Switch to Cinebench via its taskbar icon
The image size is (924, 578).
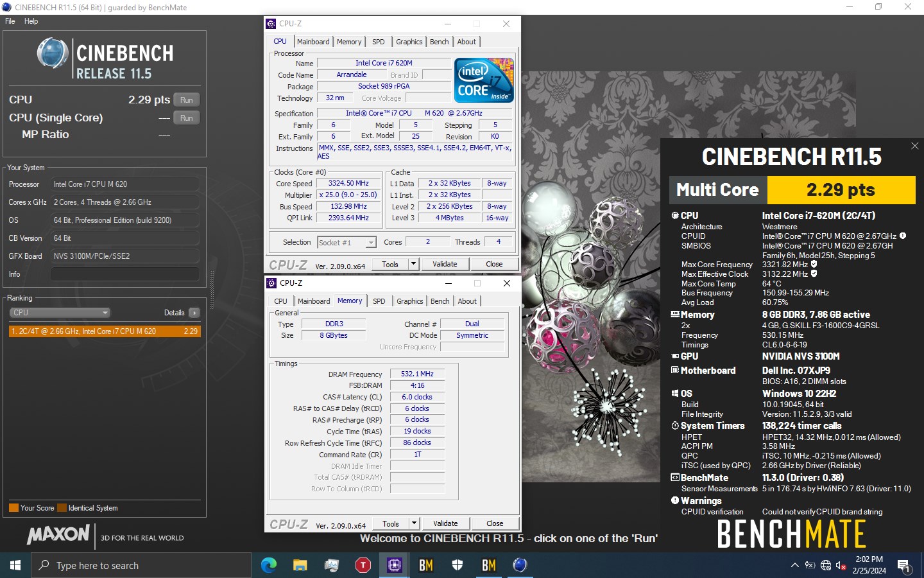pos(520,565)
